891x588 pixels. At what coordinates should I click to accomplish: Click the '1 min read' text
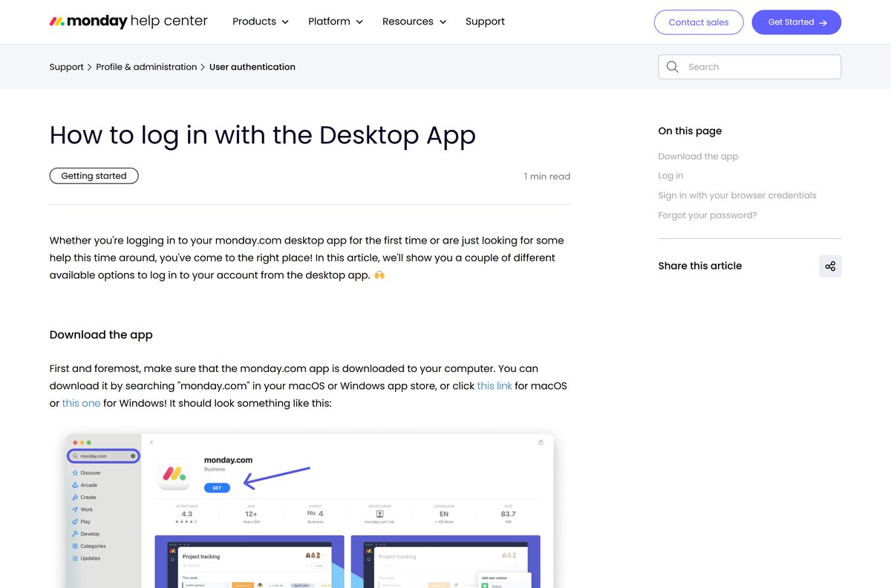(547, 177)
